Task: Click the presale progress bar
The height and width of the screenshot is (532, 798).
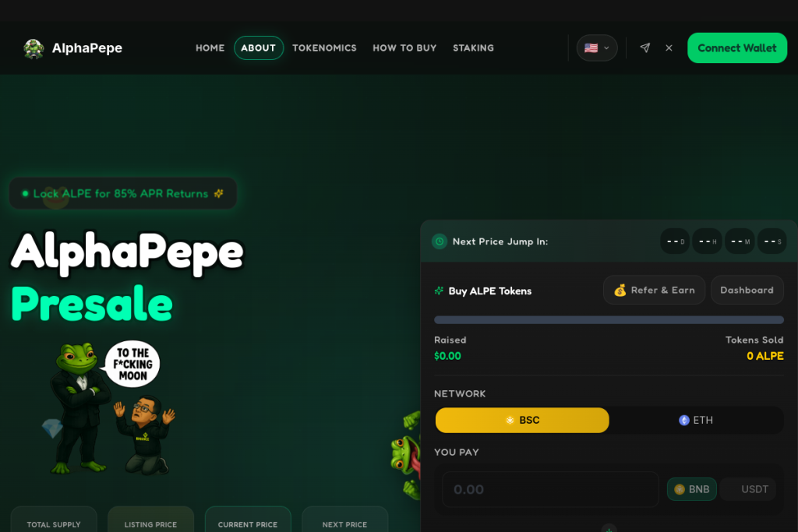Action: pyautogui.click(x=609, y=320)
